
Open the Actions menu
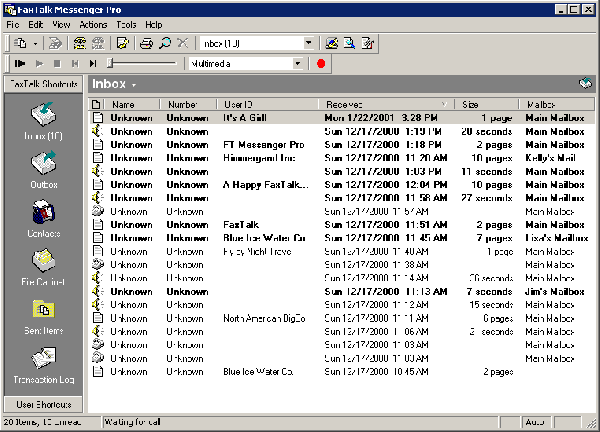pos(93,24)
